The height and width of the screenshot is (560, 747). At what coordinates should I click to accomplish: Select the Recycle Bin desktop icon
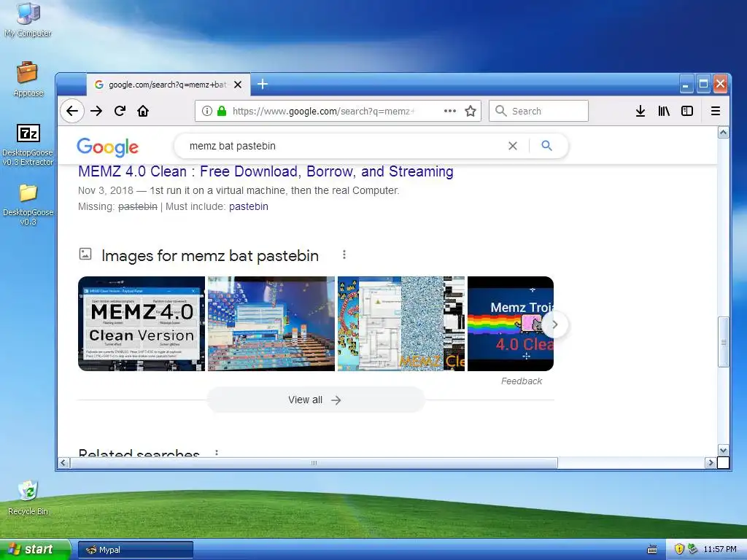coord(28,498)
